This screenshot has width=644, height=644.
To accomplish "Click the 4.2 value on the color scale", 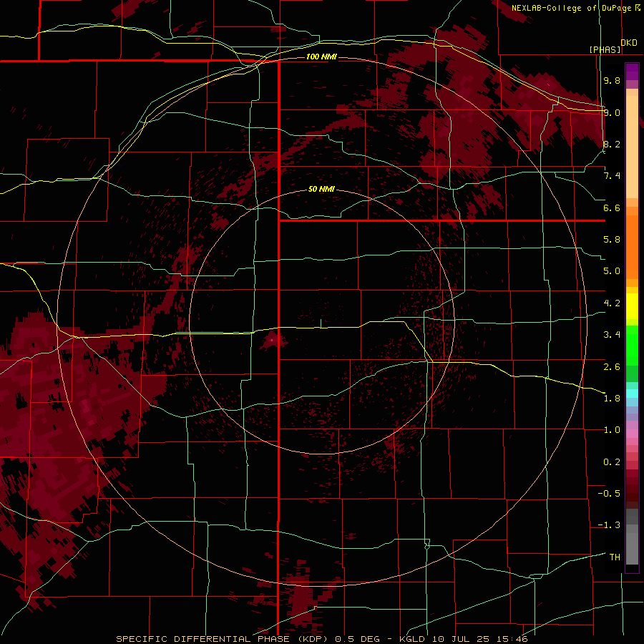I will (612, 303).
